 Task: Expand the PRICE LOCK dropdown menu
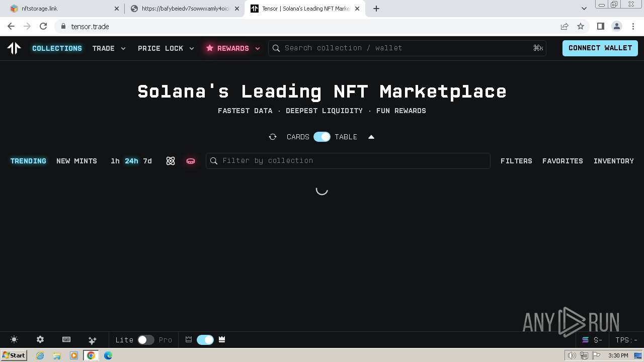(166, 48)
